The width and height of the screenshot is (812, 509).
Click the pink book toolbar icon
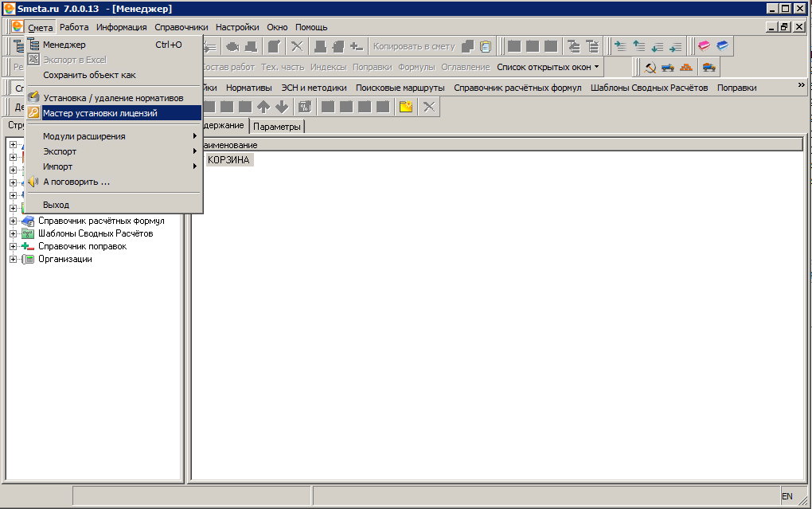[704, 46]
